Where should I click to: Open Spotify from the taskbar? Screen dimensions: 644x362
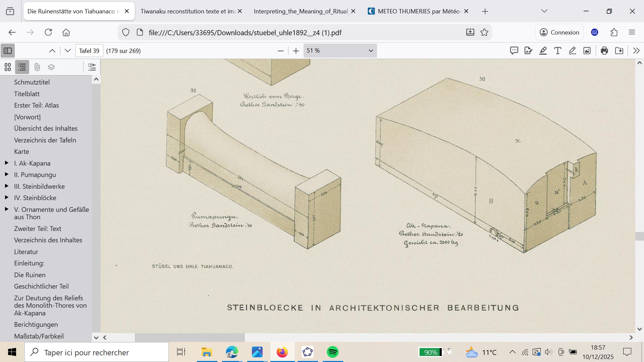333,352
